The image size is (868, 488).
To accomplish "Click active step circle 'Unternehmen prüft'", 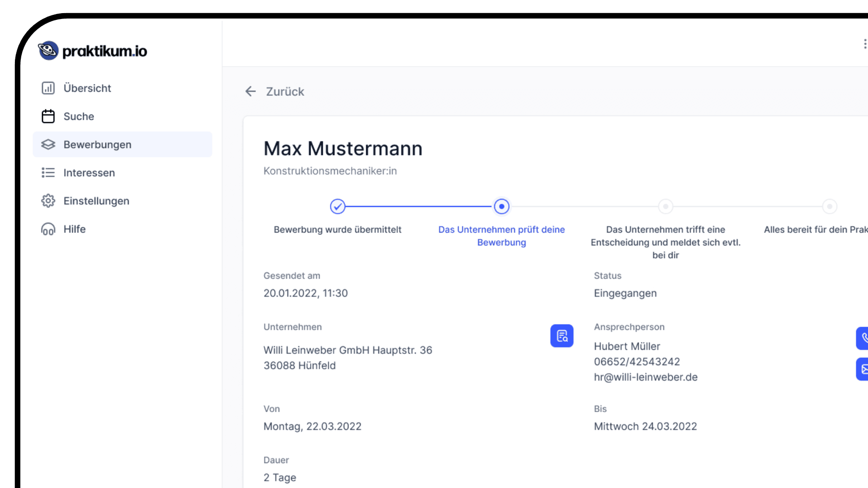I will 501,206.
